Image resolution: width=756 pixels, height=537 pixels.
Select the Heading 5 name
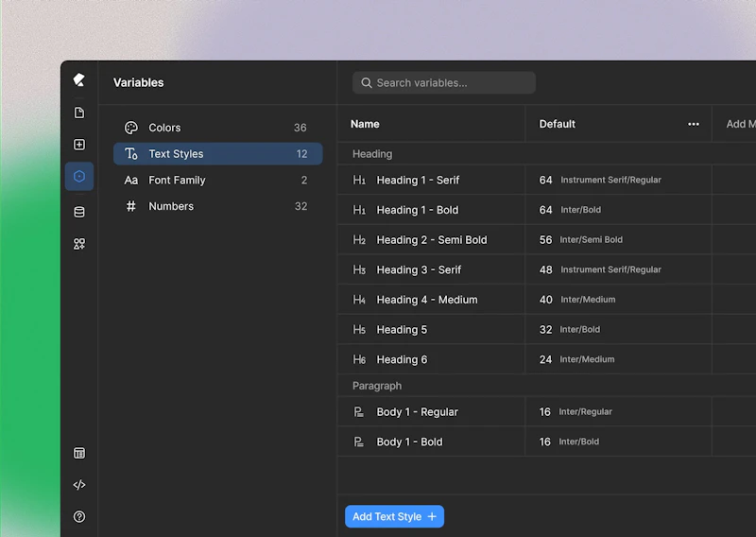pyautogui.click(x=402, y=330)
